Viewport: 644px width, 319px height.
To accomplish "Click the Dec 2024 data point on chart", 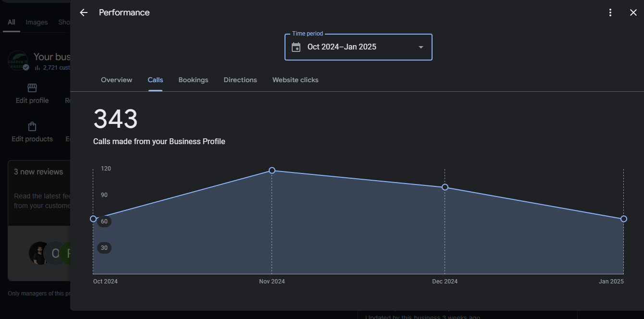I will click(x=445, y=187).
